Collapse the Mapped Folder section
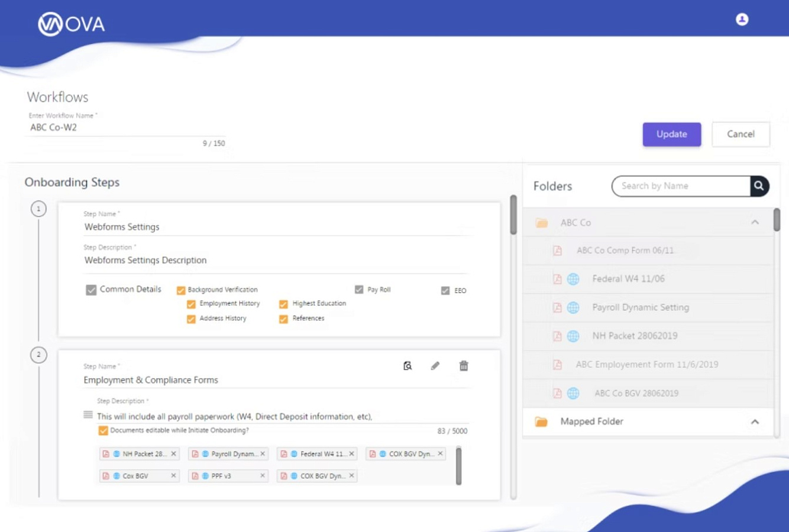Image resolution: width=789 pixels, height=532 pixels. (755, 422)
